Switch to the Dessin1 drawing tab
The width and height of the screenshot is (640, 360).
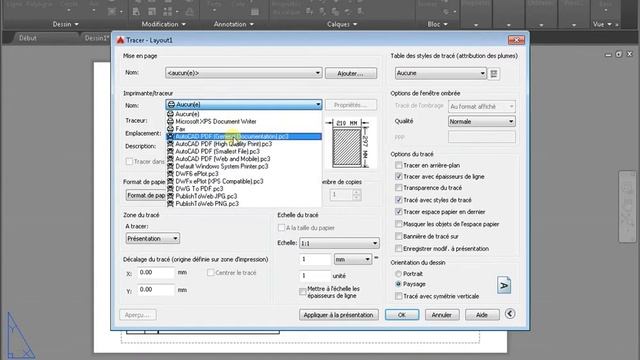(96, 38)
